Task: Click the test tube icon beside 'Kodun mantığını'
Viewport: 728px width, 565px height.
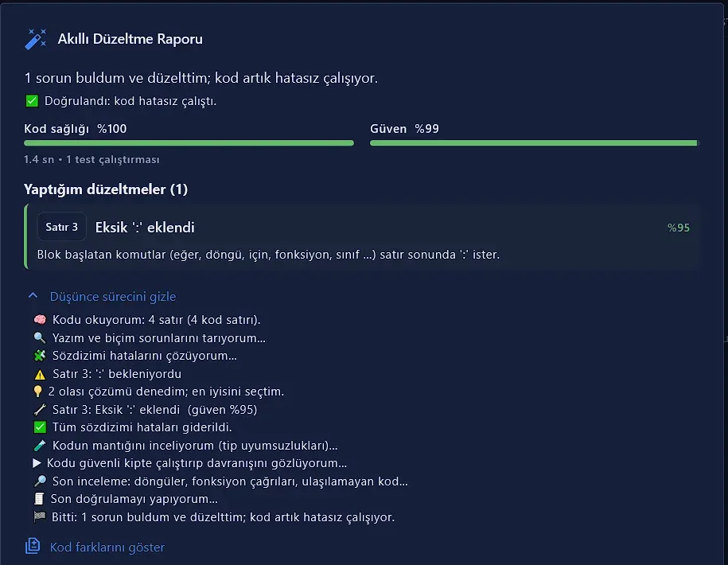Action: point(40,445)
